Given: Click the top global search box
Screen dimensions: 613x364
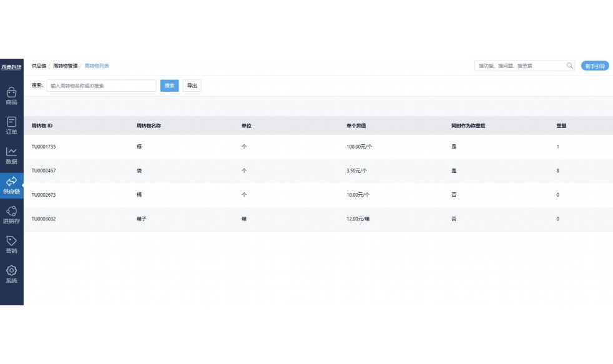Looking at the screenshot, I should tap(519, 66).
